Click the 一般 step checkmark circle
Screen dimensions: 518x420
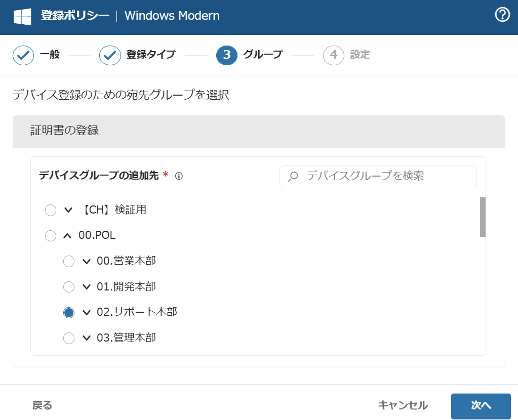pos(23,55)
